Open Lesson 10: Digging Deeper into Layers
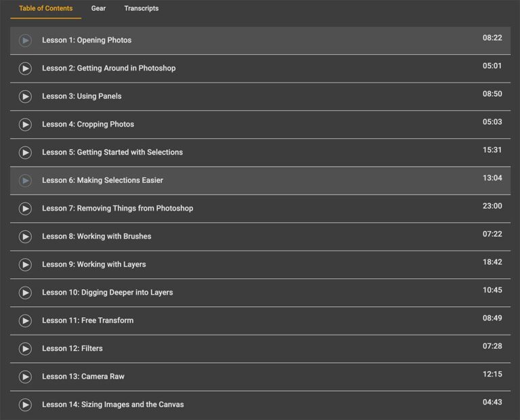 [x=107, y=293]
